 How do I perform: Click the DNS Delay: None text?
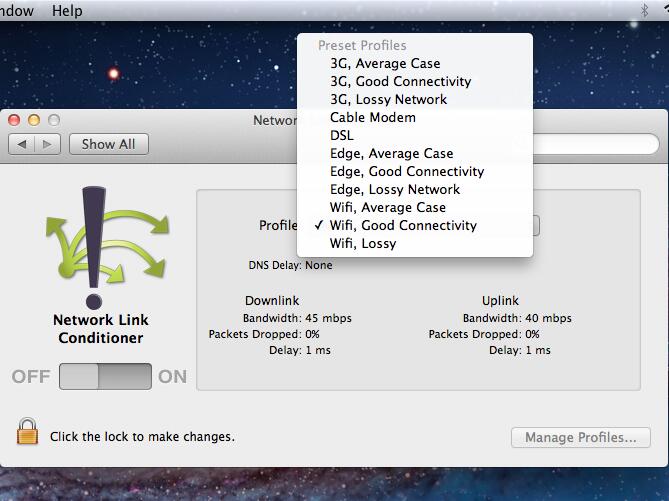290,265
